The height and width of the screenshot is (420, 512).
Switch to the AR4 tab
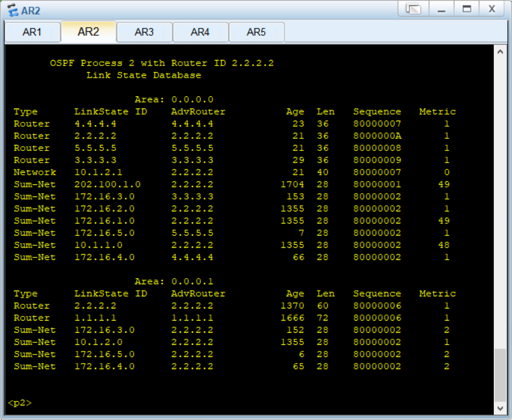coord(200,32)
